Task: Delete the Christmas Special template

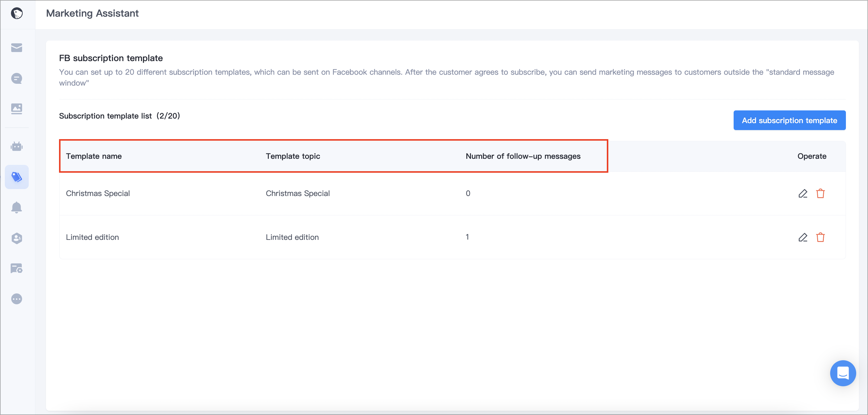Action: point(820,193)
